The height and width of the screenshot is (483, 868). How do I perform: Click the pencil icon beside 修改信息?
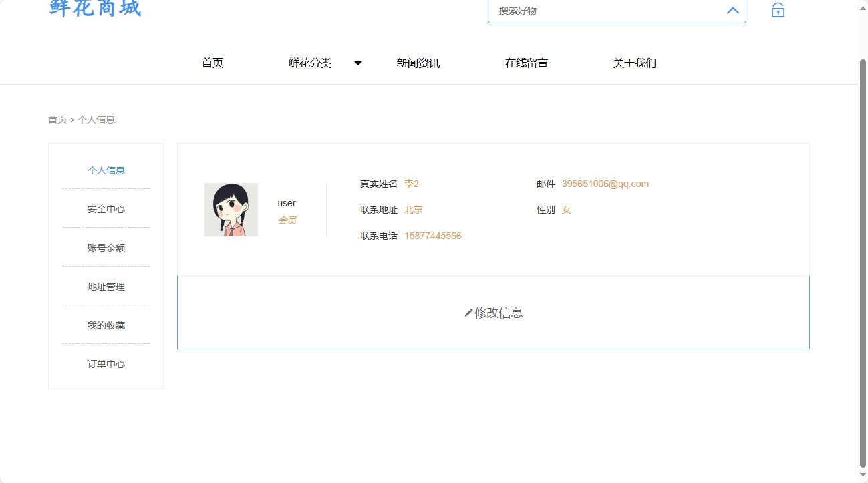pyautogui.click(x=468, y=313)
